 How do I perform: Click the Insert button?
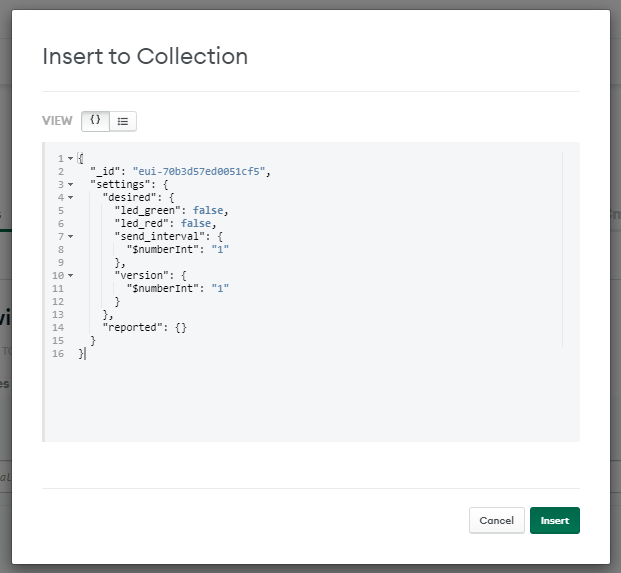point(554,520)
